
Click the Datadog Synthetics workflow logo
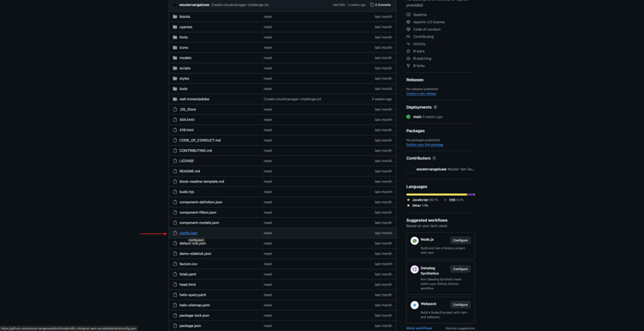click(415, 269)
